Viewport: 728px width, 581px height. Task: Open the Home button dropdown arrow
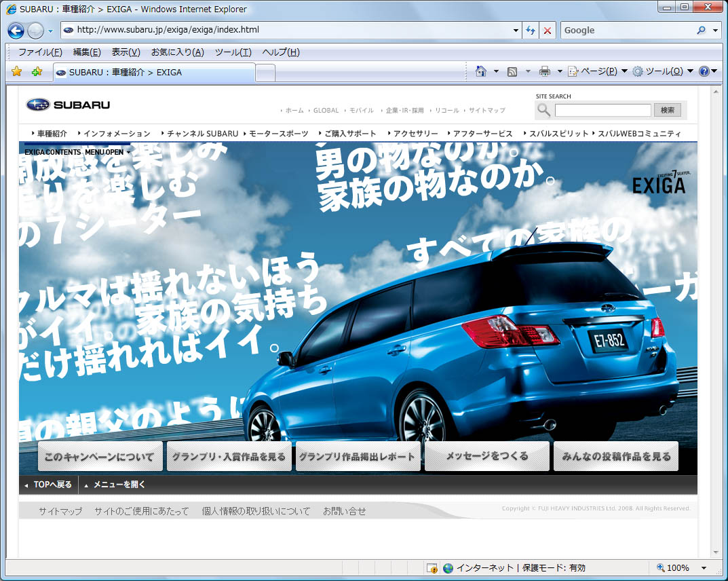tap(496, 71)
